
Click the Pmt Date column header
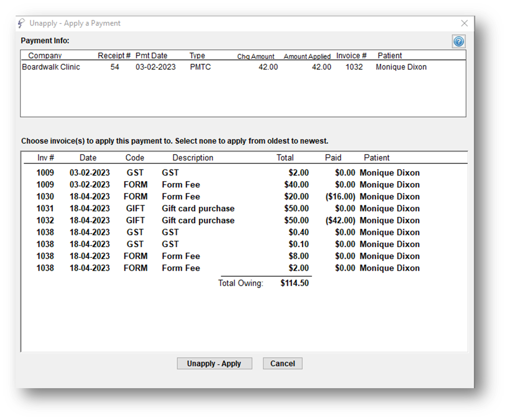pos(151,56)
